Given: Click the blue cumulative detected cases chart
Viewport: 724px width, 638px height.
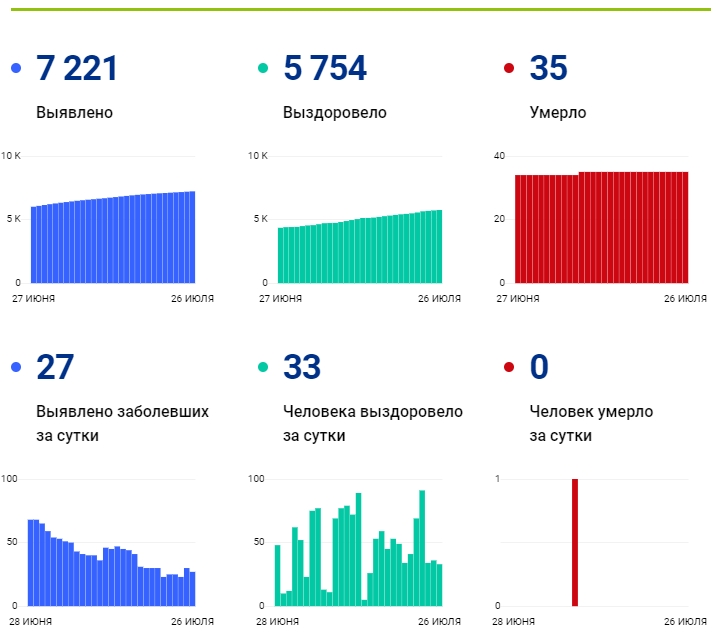Looking at the screenshot, I should [113, 237].
